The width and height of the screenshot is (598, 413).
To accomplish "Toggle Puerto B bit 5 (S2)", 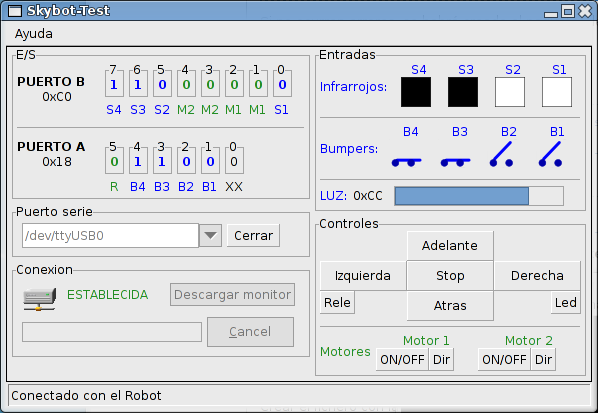I will (162, 83).
